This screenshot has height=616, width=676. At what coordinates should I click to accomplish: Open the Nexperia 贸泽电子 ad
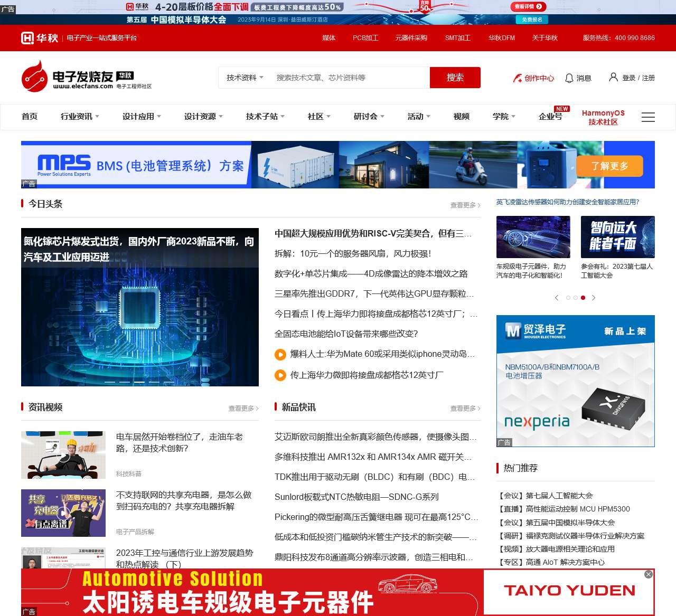(x=576, y=381)
